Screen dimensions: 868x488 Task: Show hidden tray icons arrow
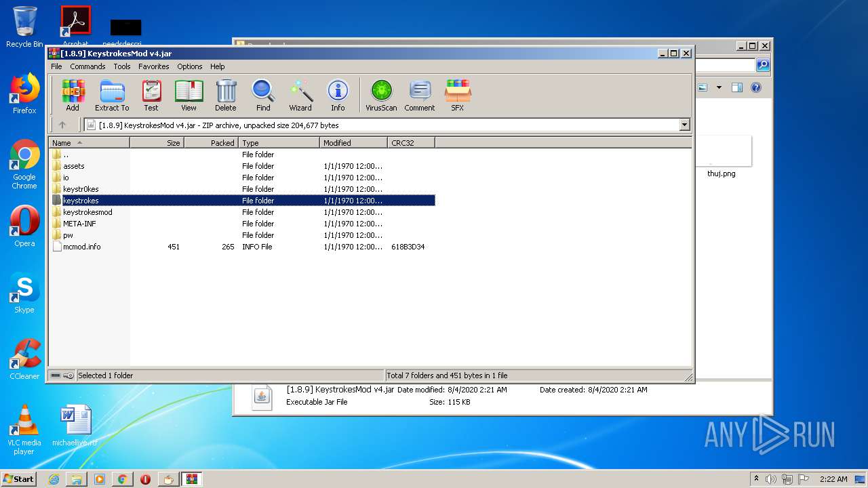click(756, 479)
